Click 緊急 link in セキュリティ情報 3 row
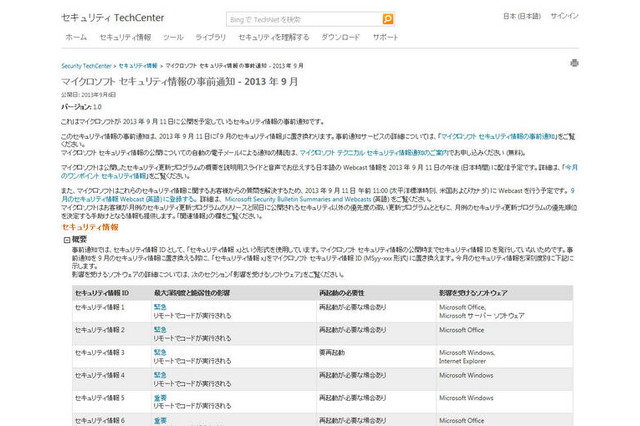The width and height of the screenshot is (640, 426). coord(160,352)
